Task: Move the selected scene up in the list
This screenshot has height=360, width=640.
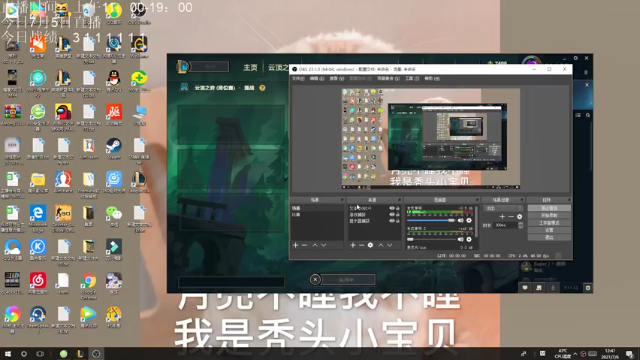Action: 315,245
